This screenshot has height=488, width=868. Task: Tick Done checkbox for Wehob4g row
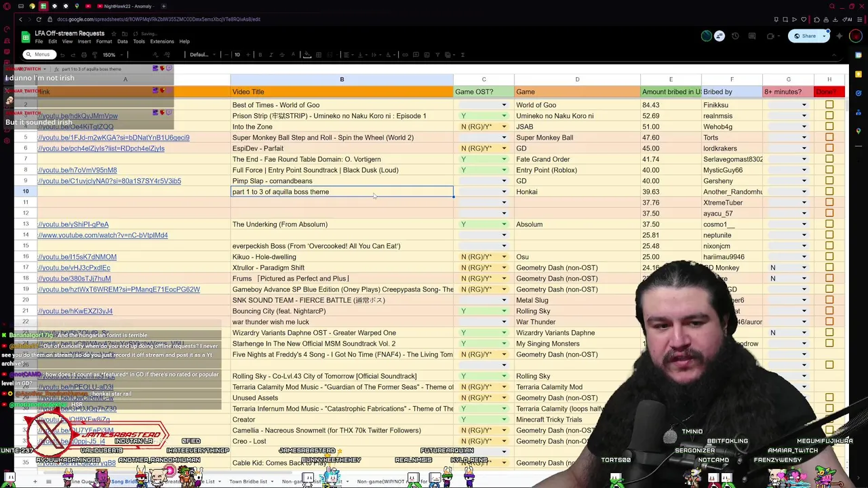pos(829,127)
